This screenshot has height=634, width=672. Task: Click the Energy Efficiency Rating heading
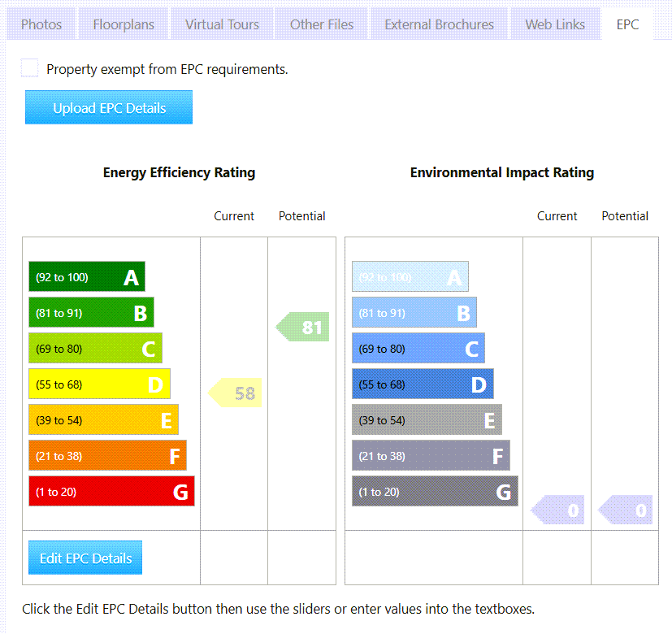179,173
